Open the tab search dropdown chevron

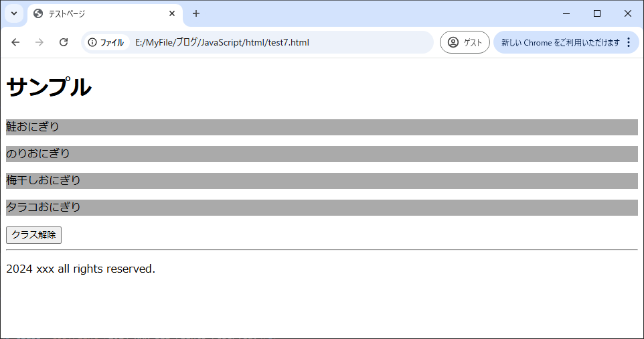point(14,13)
